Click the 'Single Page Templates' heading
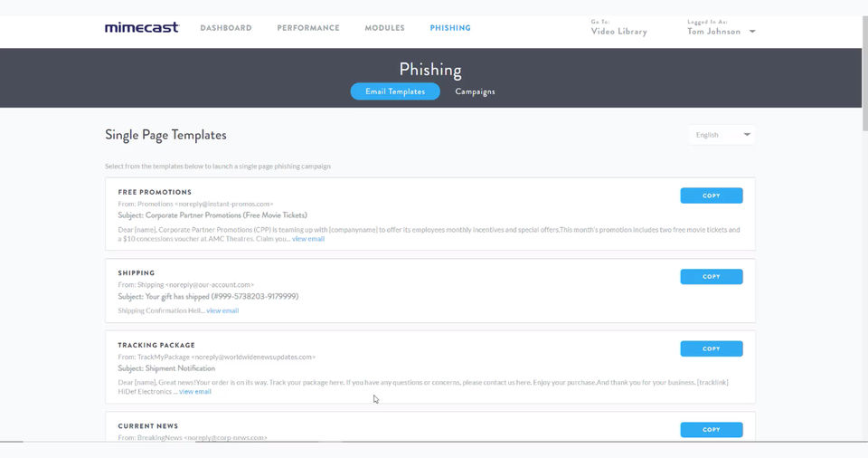This screenshot has width=868, height=458. click(x=165, y=135)
